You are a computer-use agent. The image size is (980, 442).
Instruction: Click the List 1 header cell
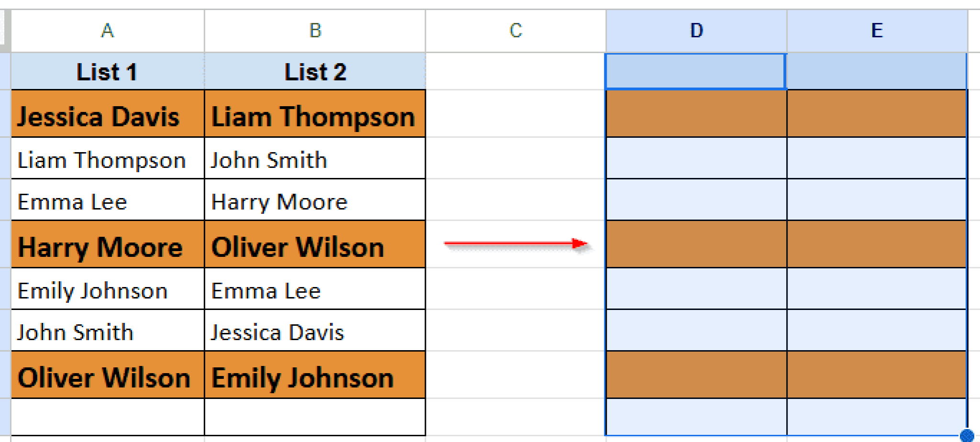[108, 72]
